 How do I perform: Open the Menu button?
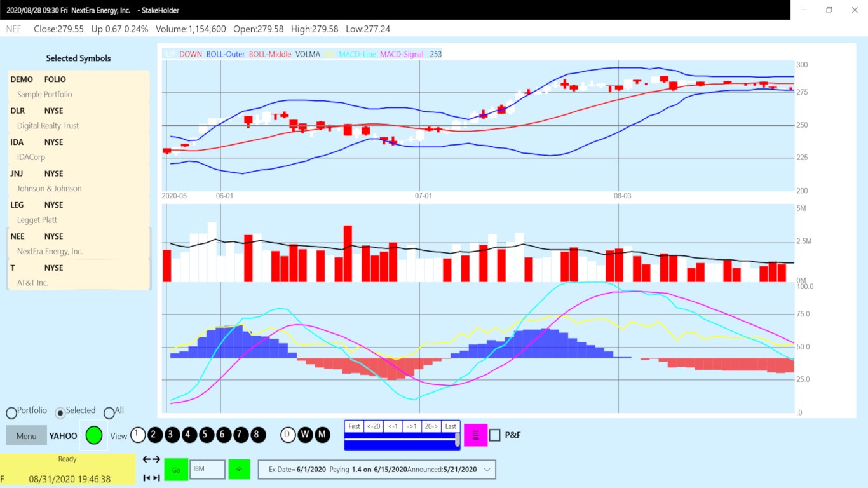click(x=27, y=436)
